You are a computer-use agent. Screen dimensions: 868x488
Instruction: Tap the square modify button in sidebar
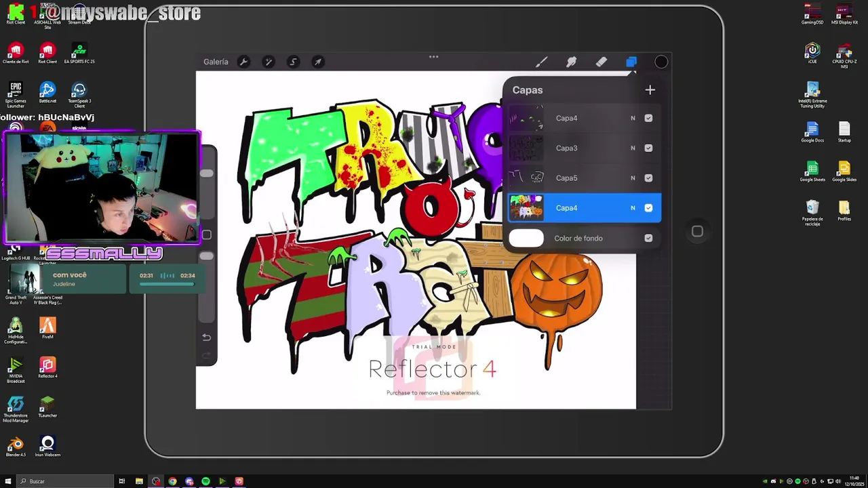[x=207, y=235]
